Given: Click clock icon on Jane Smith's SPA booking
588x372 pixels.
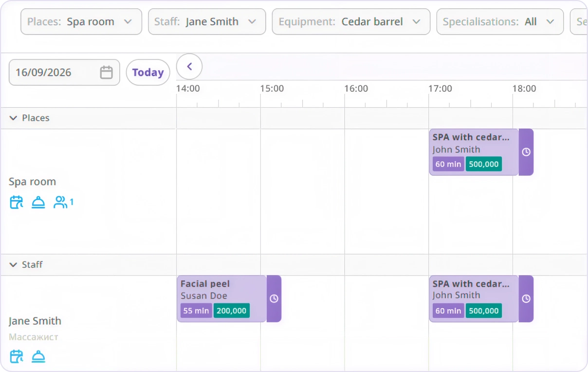Looking at the screenshot, I should point(526,298).
